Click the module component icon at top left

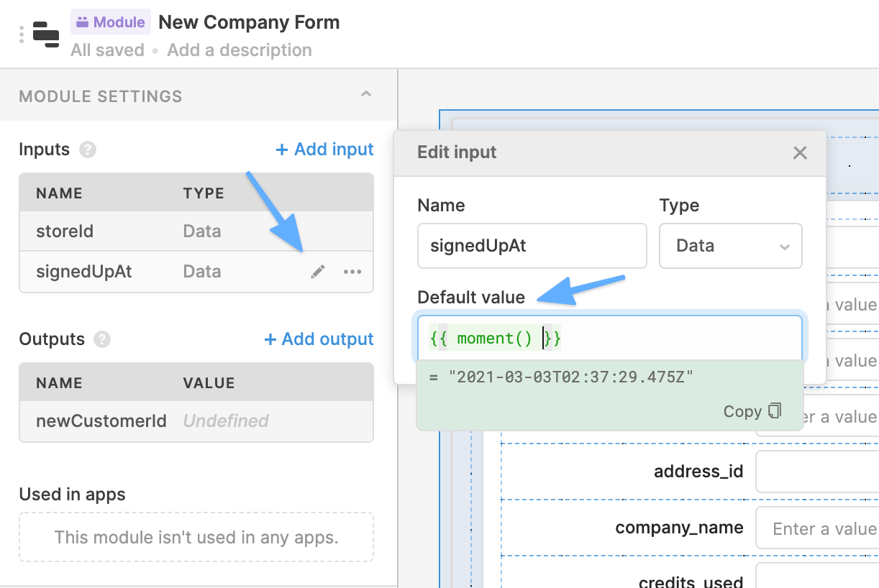(x=47, y=34)
